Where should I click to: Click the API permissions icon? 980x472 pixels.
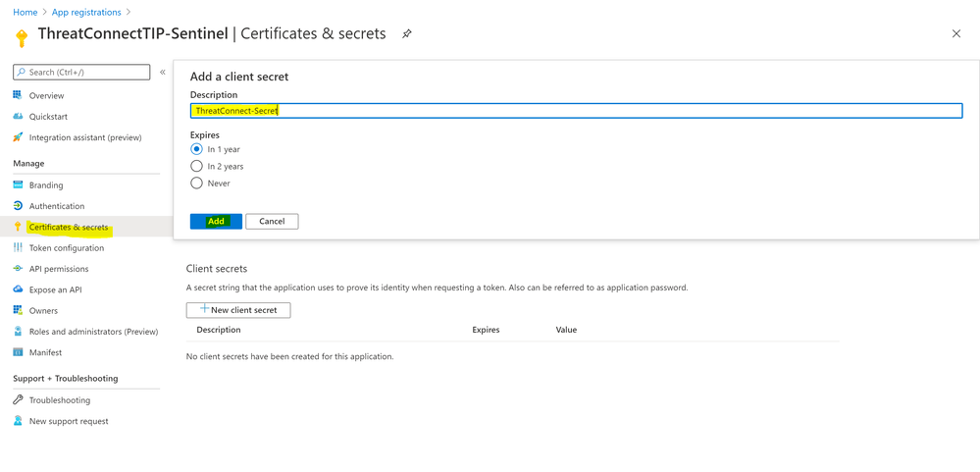[18, 268]
